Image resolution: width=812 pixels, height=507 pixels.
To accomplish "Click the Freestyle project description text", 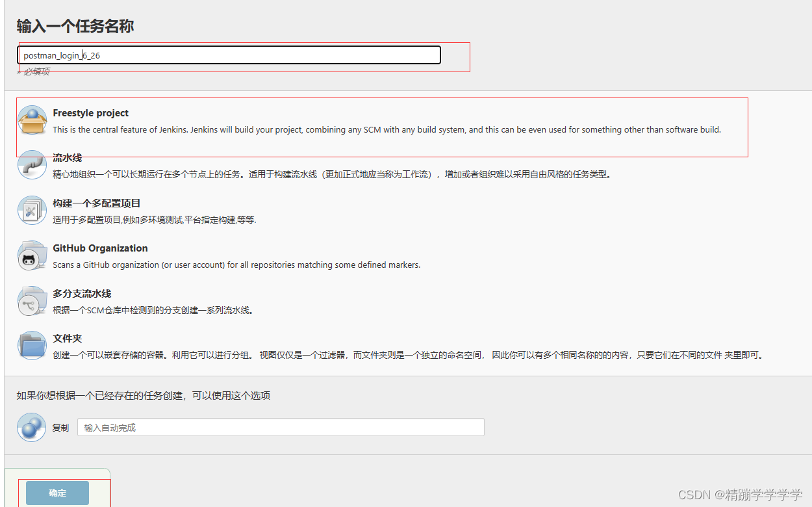I will pyautogui.click(x=387, y=129).
